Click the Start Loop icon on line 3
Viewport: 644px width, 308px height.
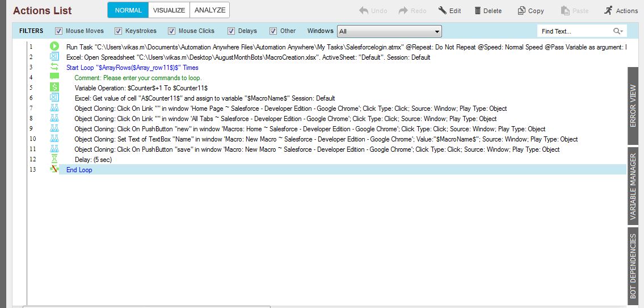click(54, 67)
